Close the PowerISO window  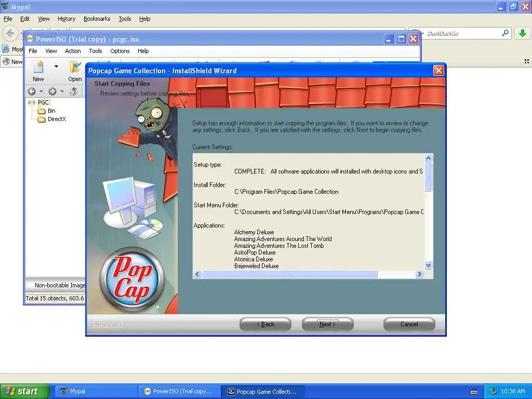tap(413, 39)
